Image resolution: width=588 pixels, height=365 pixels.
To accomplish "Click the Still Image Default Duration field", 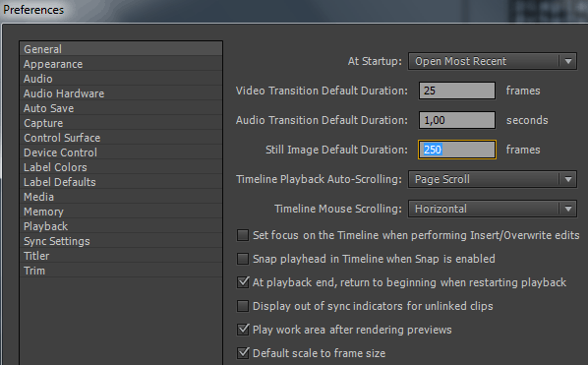I will point(457,150).
